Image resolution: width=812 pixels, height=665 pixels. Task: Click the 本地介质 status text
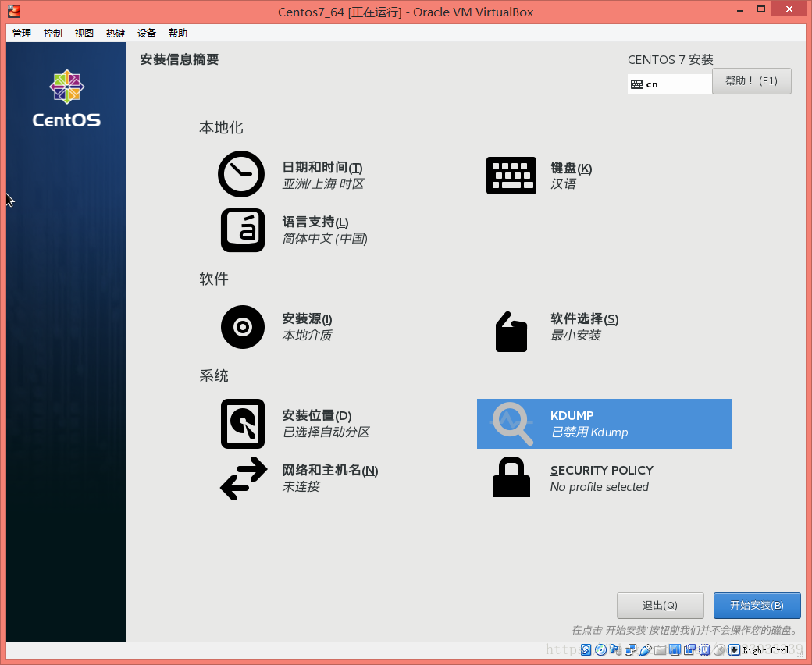(307, 335)
